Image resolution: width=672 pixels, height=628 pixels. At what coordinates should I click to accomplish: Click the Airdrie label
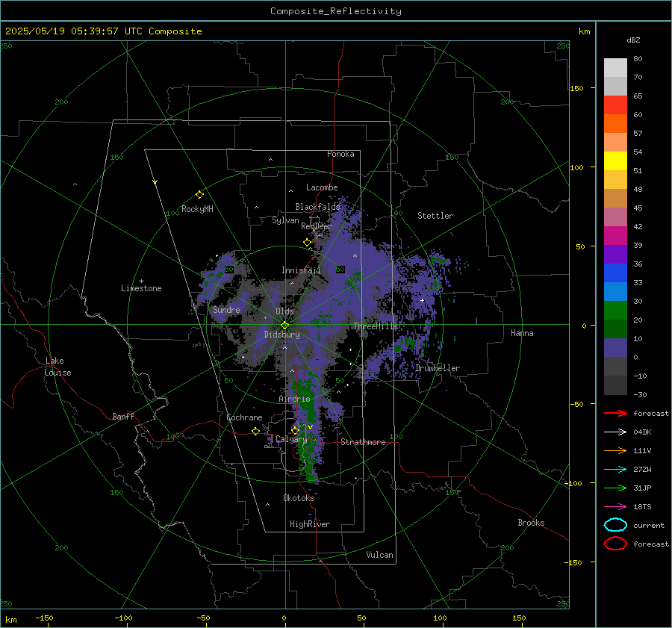(x=294, y=399)
